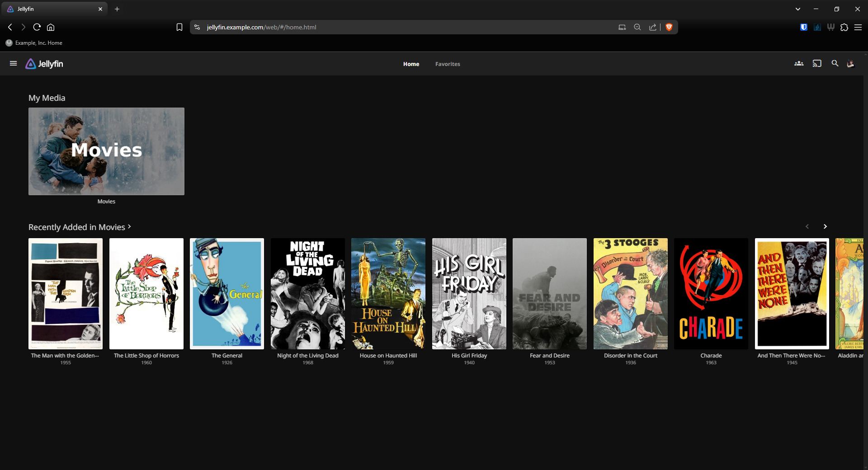This screenshot has height=470, width=868.
Task: Open the Example, Inc. Home bookmark
Action: [x=34, y=43]
